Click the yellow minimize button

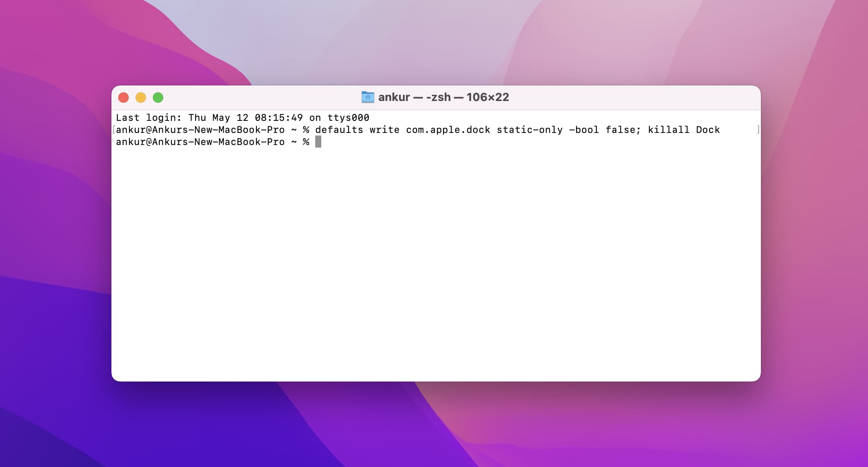(142, 97)
